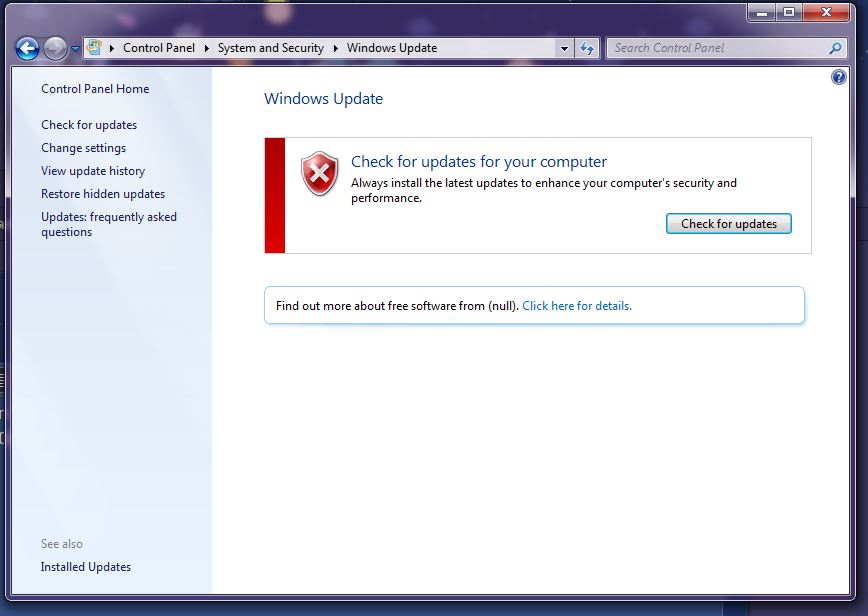Screen dimensions: 868x616
Task: Follow the Click here for details link
Action: 577,306
